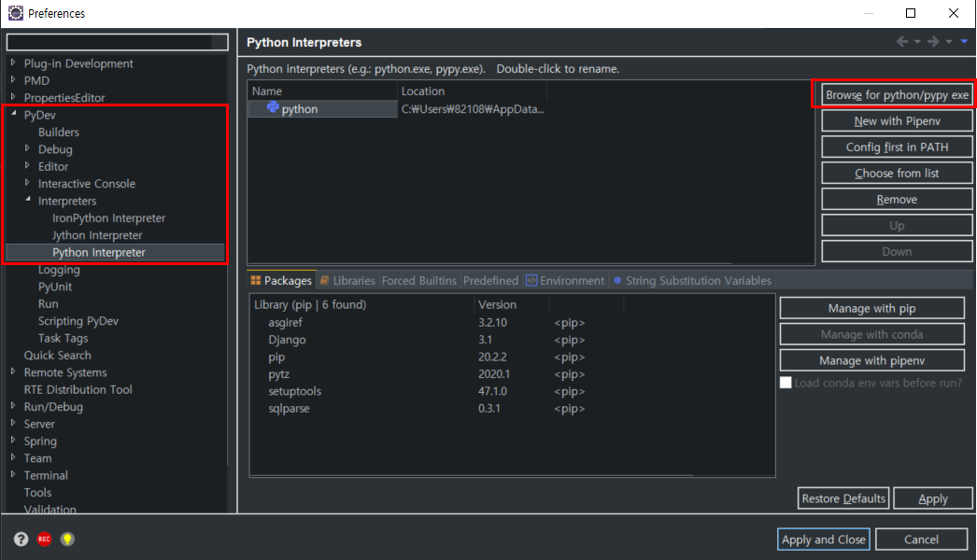Expand the Plug-in Development node
Viewport: 977px width, 560px height.
[x=13, y=63]
